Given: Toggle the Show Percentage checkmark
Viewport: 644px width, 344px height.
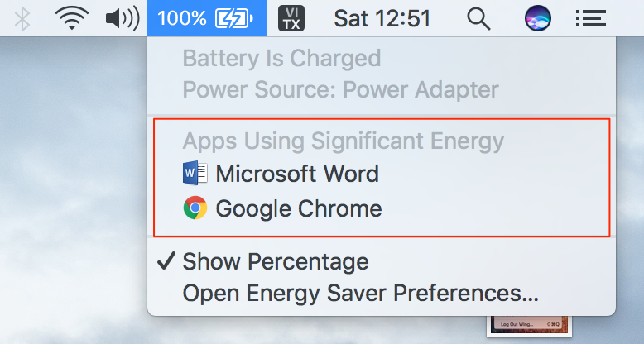Looking at the screenshot, I should [x=166, y=261].
